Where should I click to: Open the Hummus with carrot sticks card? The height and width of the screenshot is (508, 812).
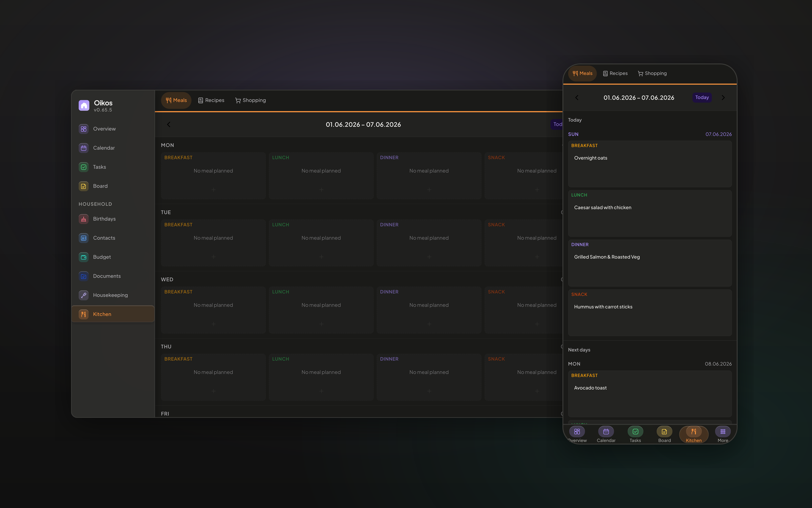(650, 313)
